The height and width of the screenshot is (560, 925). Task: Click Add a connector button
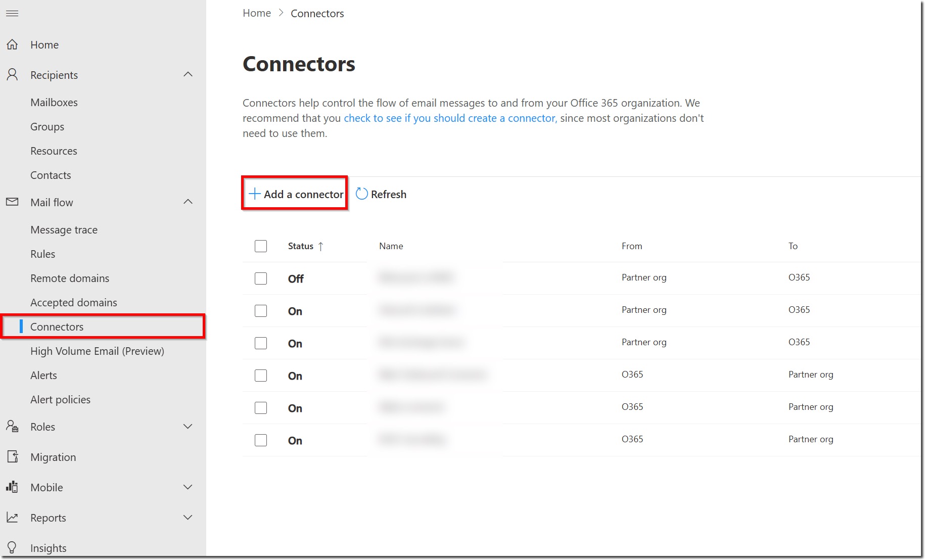coord(295,194)
